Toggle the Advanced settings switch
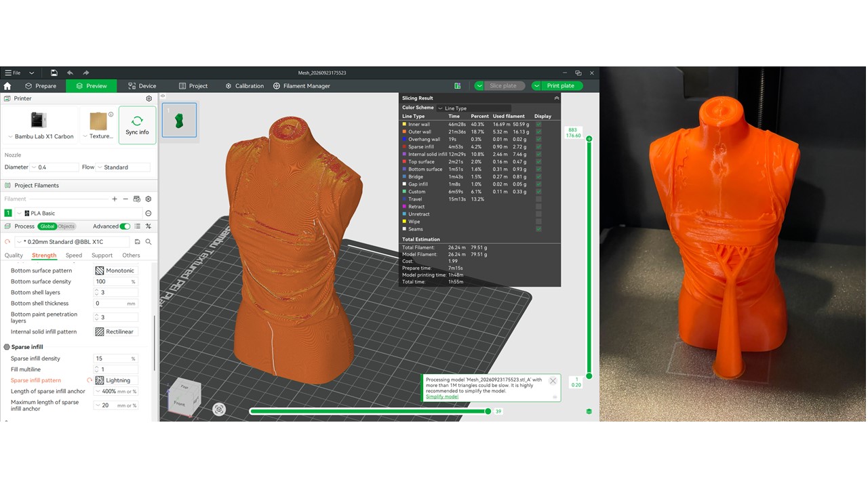This screenshot has height=488, width=868. (125, 226)
